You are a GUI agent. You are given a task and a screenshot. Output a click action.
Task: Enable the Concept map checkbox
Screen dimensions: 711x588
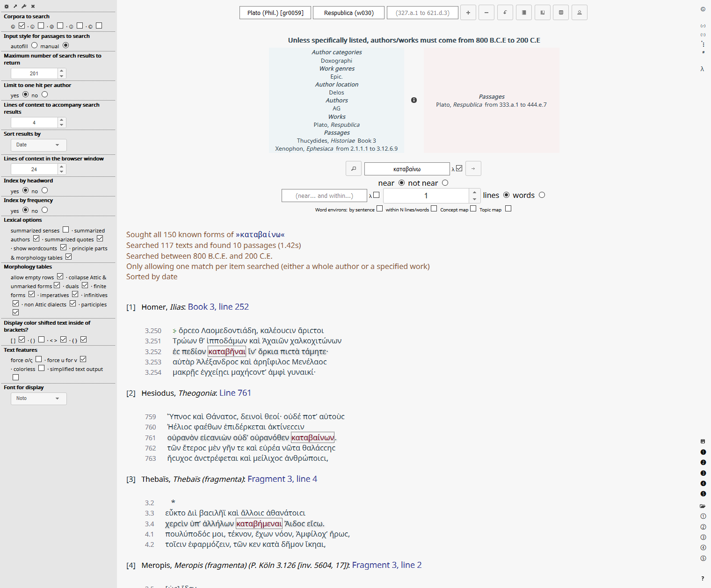pos(473,209)
